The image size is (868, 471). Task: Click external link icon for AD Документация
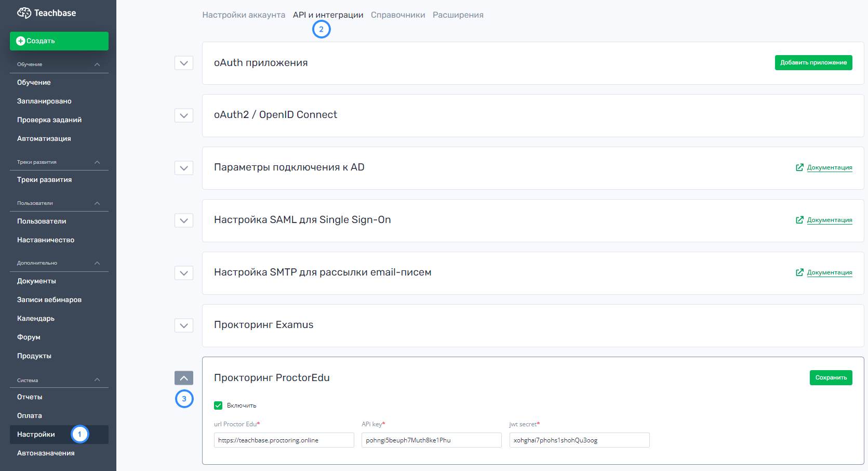(x=799, y=167)
